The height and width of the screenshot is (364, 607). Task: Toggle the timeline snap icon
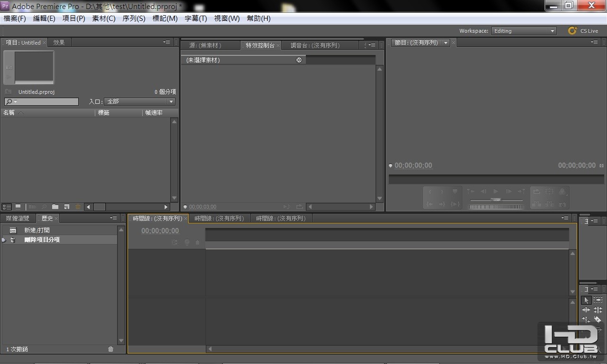[x=175, y=243]
